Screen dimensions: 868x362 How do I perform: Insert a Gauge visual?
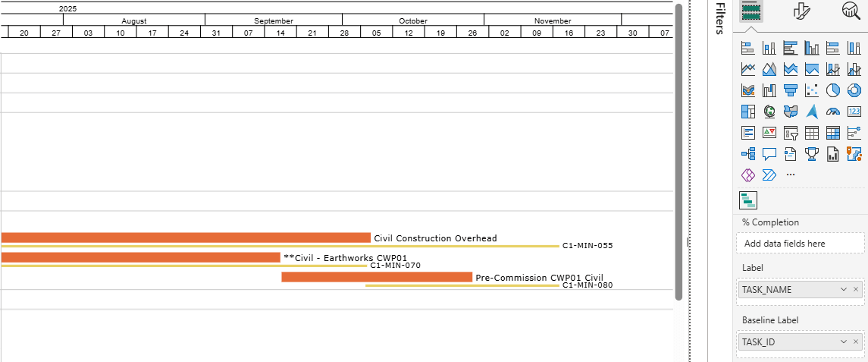pos(832,112)
